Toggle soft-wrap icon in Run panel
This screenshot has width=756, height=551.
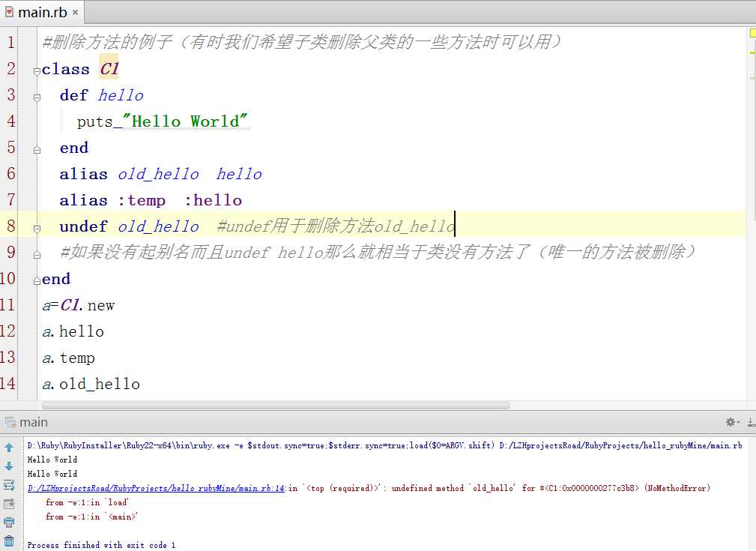point(9,485)
